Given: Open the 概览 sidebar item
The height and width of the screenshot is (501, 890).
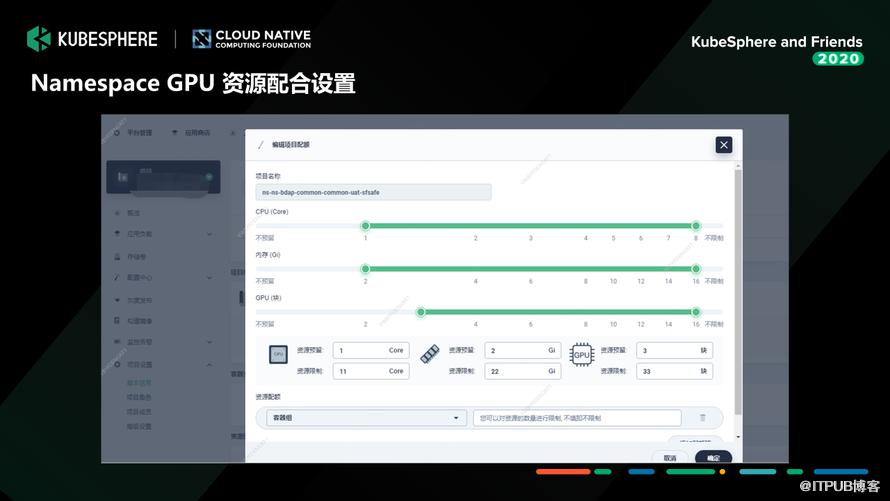Looking at the screenshot, I should tap(133, 213).
